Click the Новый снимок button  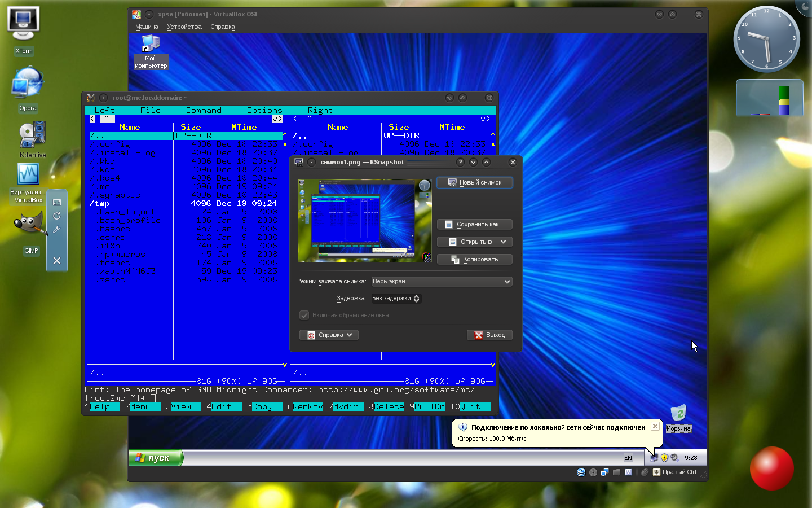click(475, 182)
